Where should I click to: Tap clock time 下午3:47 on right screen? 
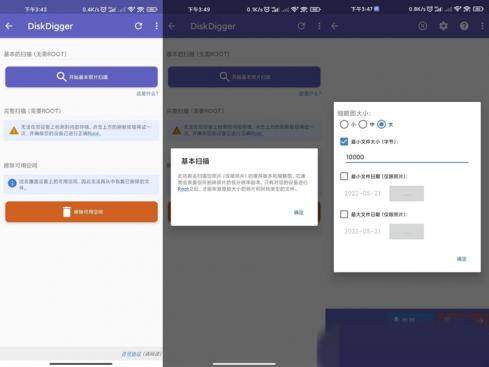(361, 9)
